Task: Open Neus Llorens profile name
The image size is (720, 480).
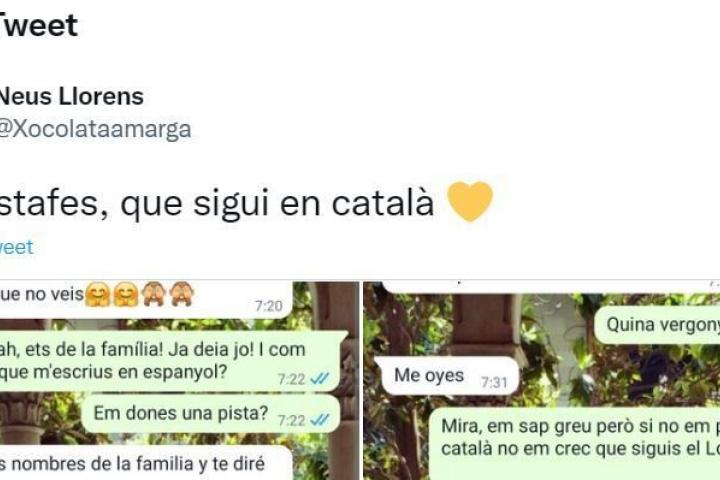Action: 71,97
